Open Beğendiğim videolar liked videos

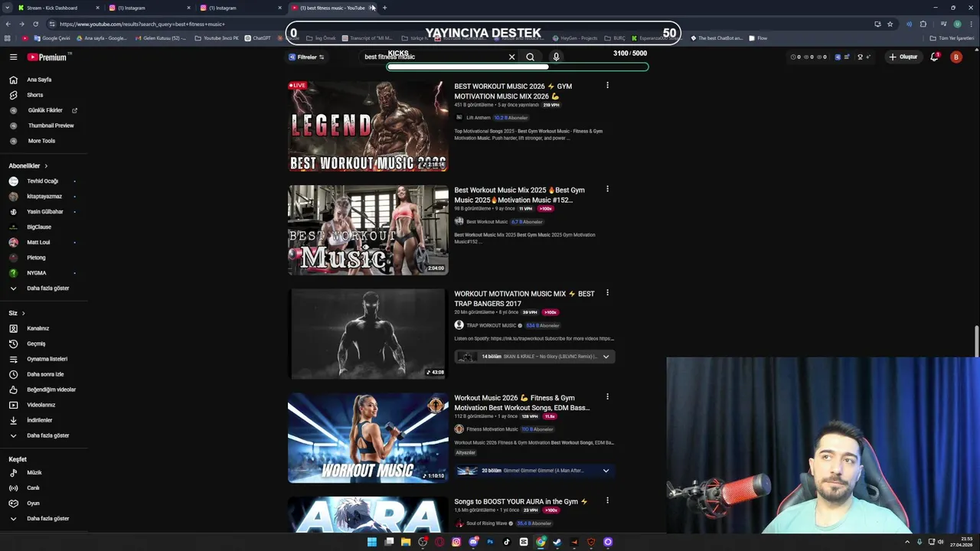pyautogui.click(x=51, y=390)
